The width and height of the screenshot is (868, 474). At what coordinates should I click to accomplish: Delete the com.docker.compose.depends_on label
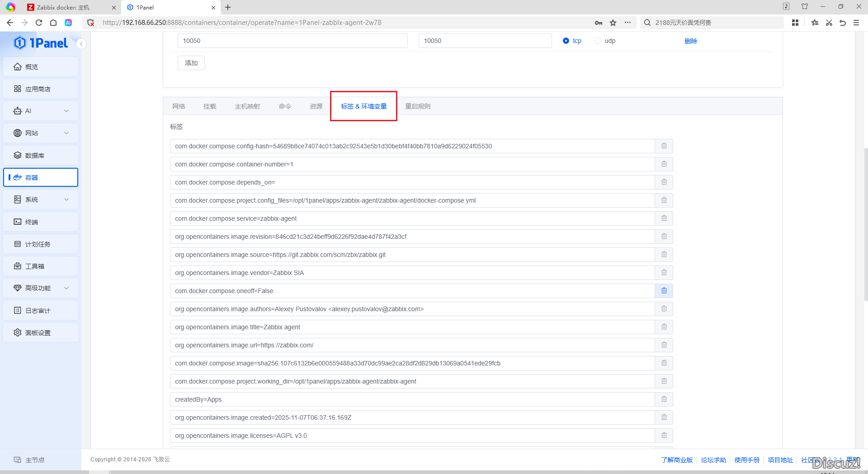(664, 182)
